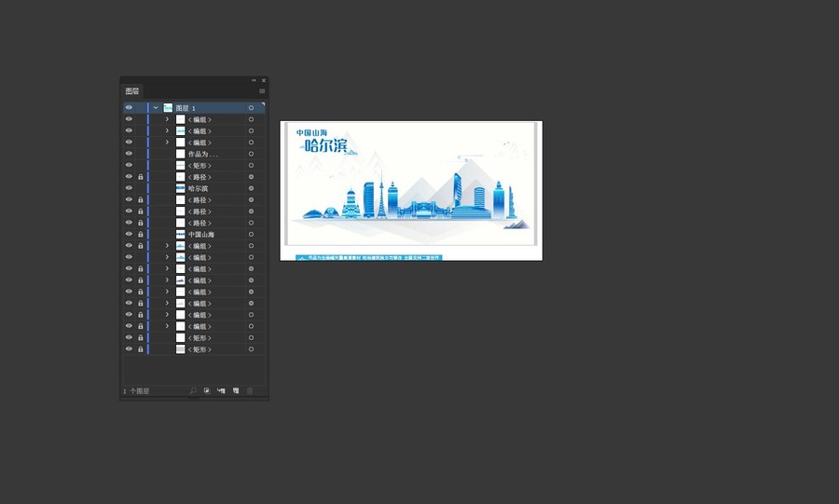Click the 中国山海 row thumbnail
The image size is (839, 504).
click(x=180, y=234)
